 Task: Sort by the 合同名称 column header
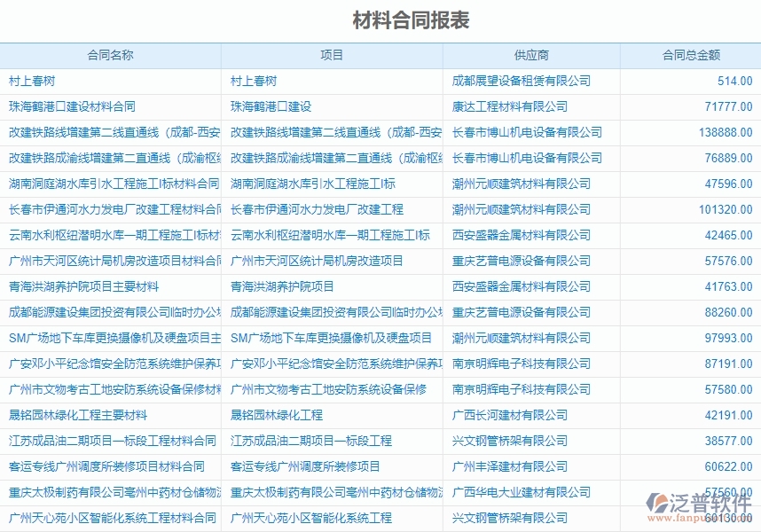click(111, 54)
